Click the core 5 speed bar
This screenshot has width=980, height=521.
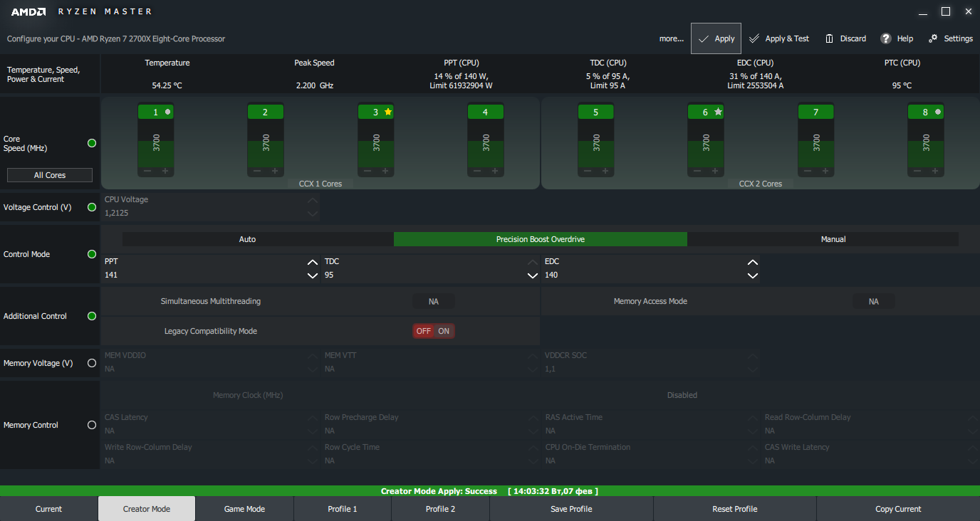tap(596, 143)
